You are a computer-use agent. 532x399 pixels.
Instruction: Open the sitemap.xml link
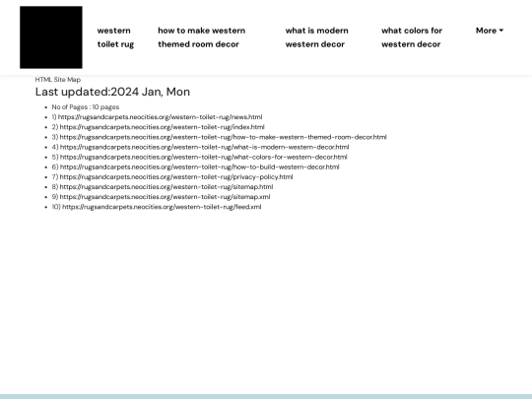pyautogui.click(x=165, y=197)
